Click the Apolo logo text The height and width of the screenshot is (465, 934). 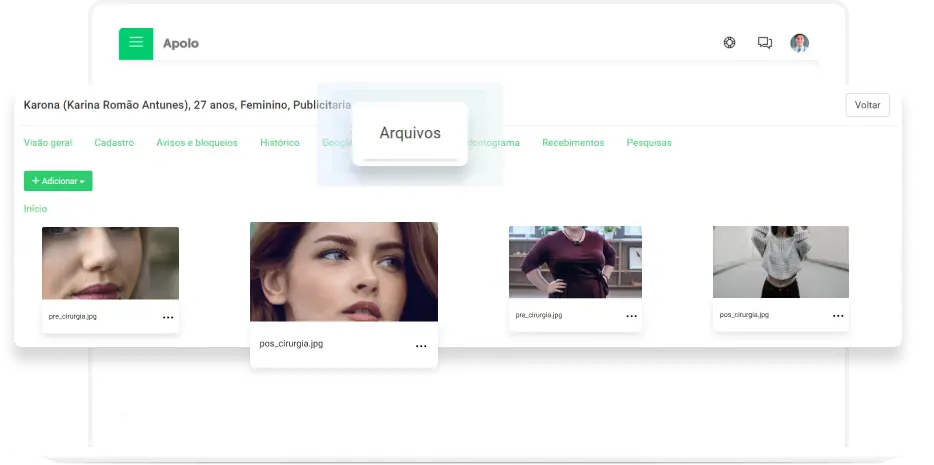point(180,43)
